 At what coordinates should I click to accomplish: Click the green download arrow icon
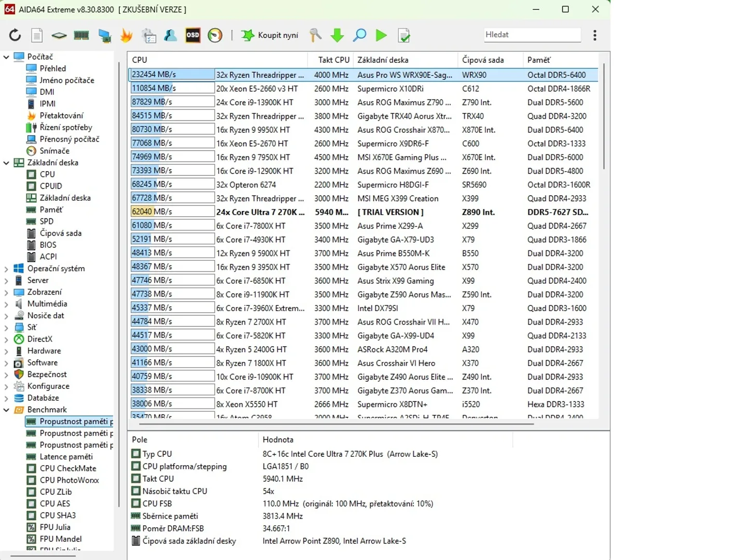337,35
